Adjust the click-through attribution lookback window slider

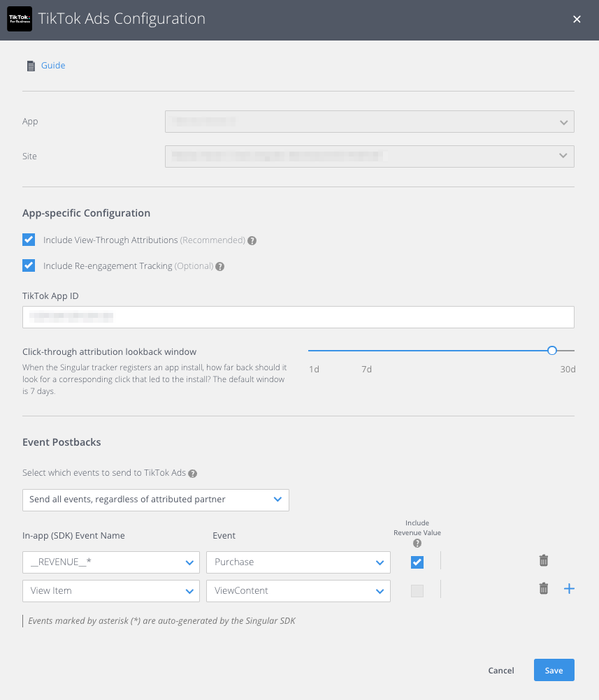point(551,350)
